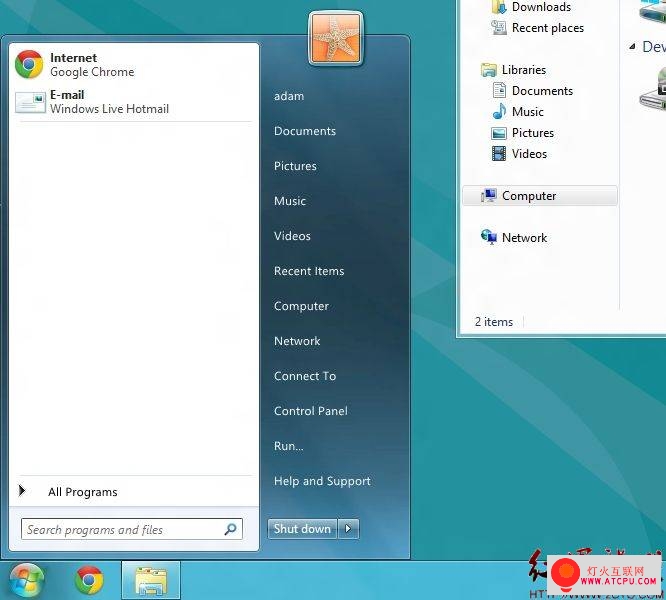This screenshot has width=666, height=600.
Task: Click the Documents page icon in Explorer
Action: 499,90
